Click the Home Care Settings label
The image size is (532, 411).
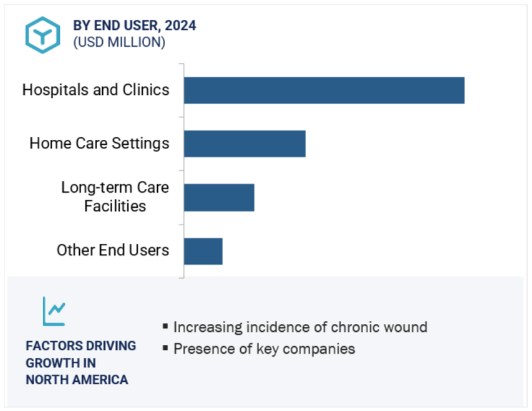(99, 143)
